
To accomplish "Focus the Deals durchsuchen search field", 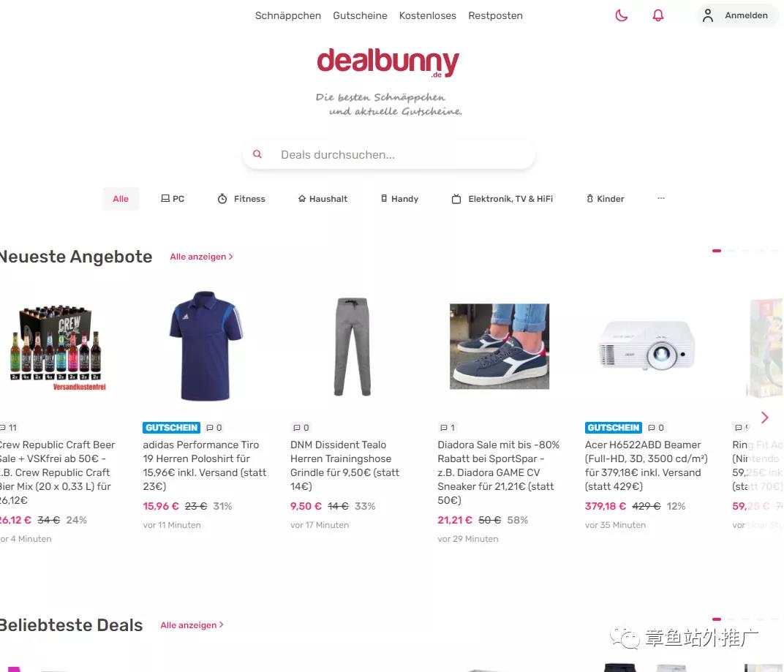I will tap(389, 154).
